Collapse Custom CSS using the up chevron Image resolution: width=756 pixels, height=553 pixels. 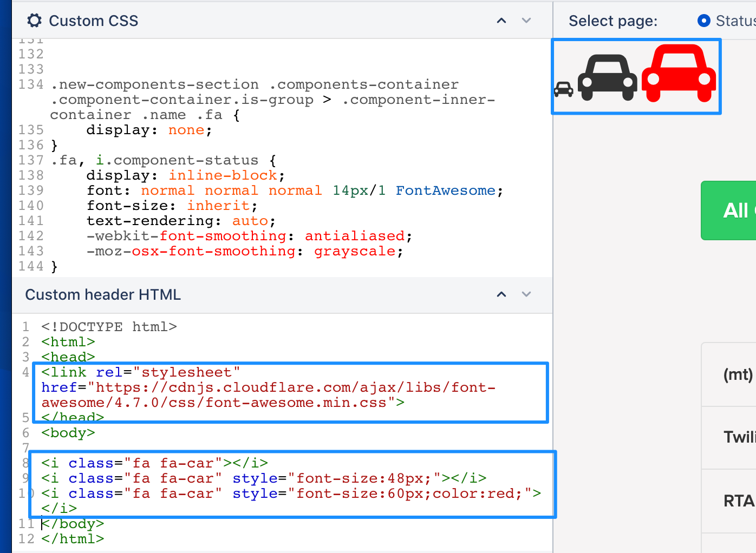point(501,20)
